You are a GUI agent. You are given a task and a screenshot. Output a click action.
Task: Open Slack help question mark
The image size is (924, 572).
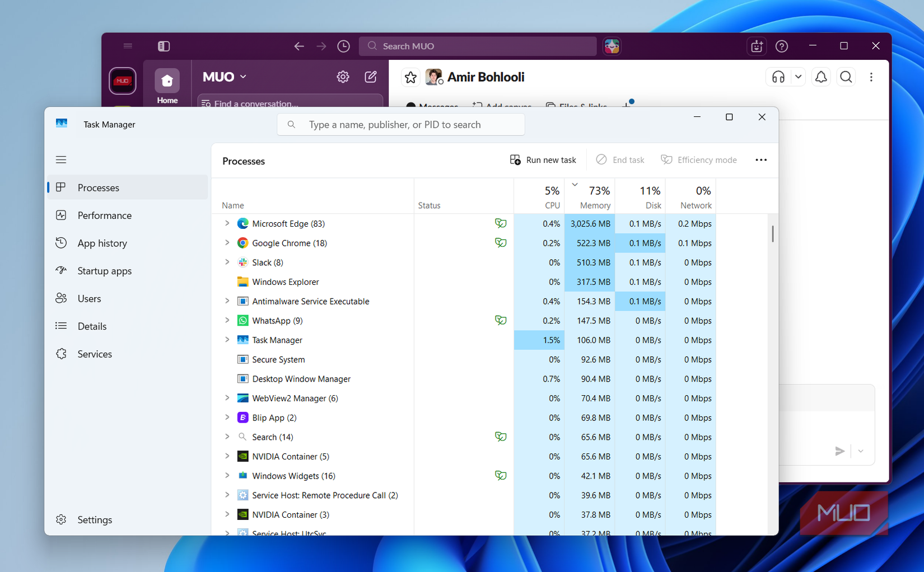coord(782,46)
